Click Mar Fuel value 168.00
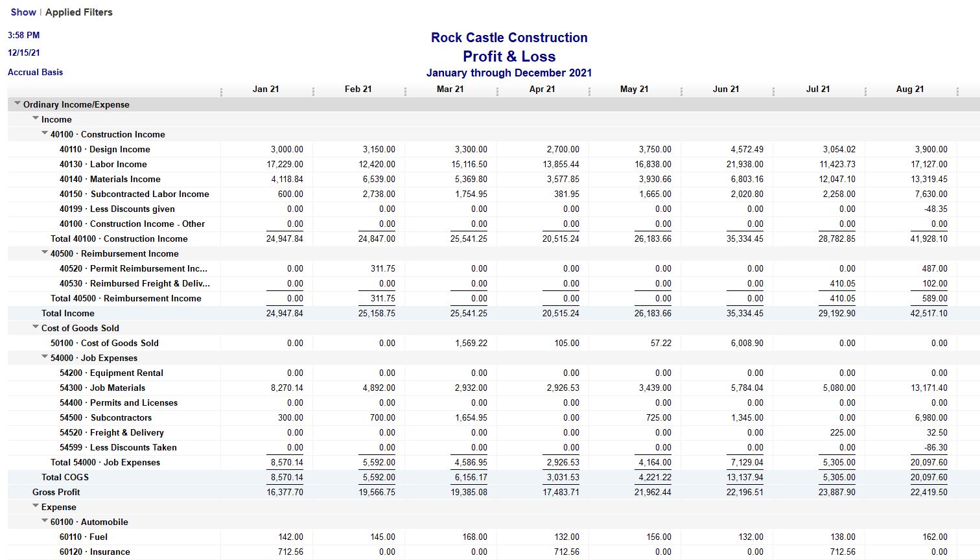Image resolution: width=980 pixels, height=560 pixels. click(474, 537)
